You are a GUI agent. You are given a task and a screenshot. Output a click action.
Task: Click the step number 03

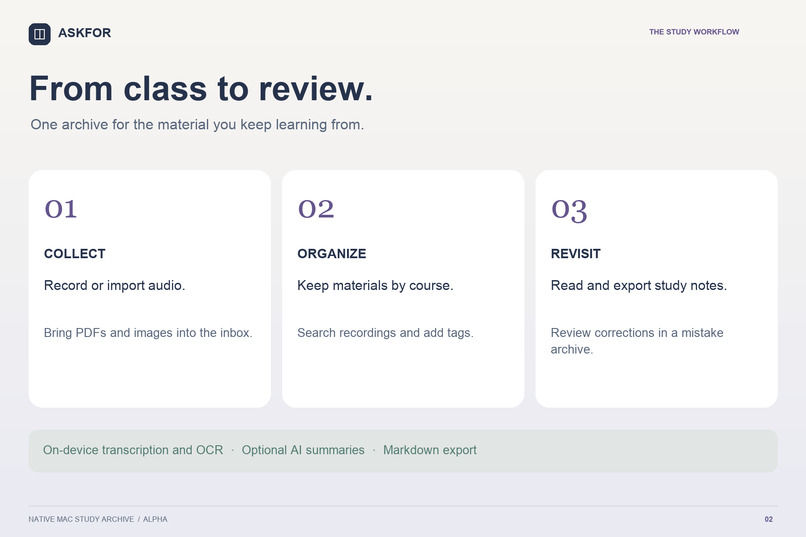click(x=569, y=211)
